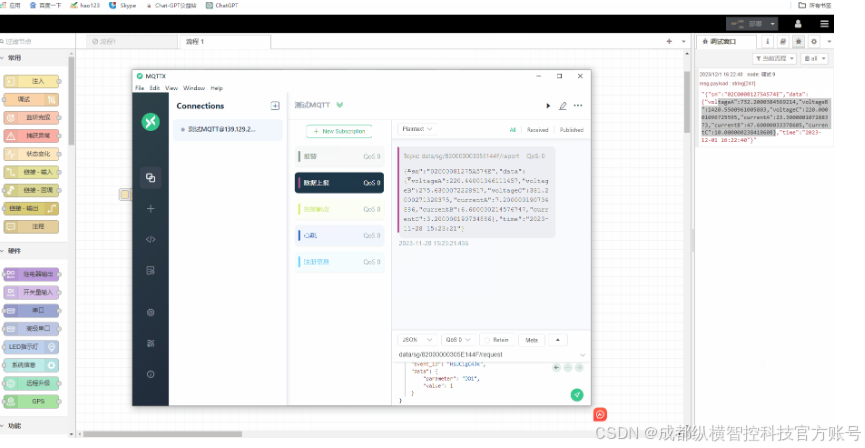Open the View menu in MQTTX

coord(172,88)
